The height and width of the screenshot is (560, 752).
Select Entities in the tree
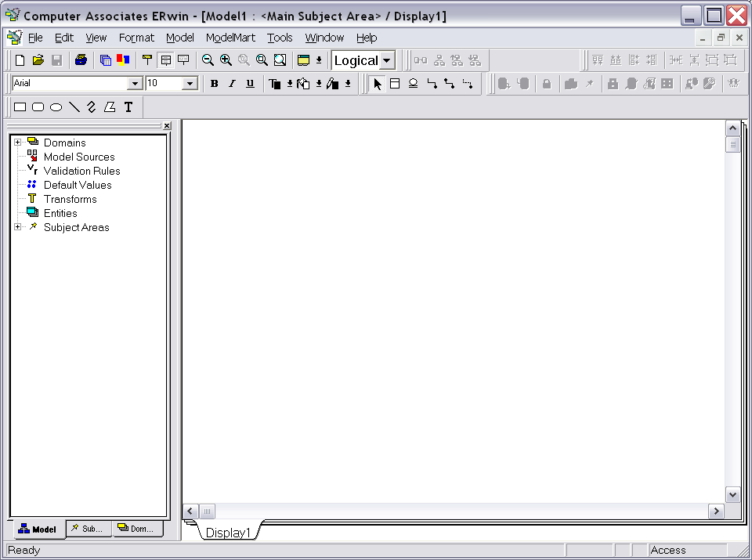(x=60, y=213)
